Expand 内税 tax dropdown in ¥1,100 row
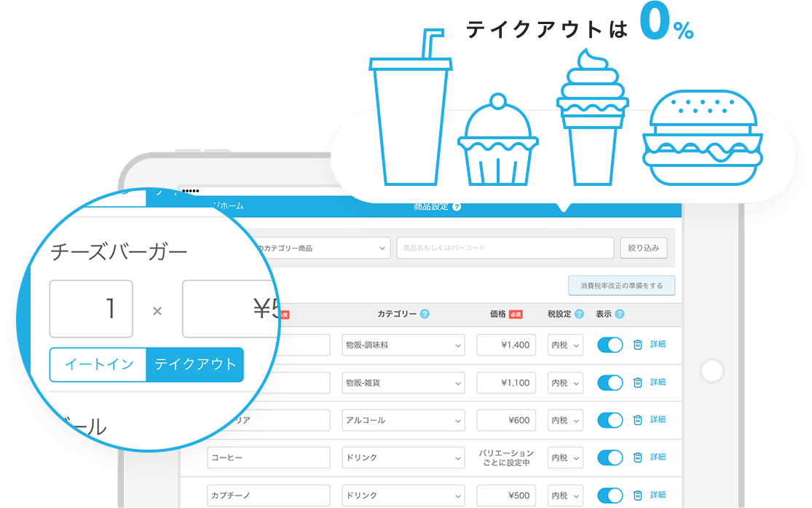 [565, 383]
